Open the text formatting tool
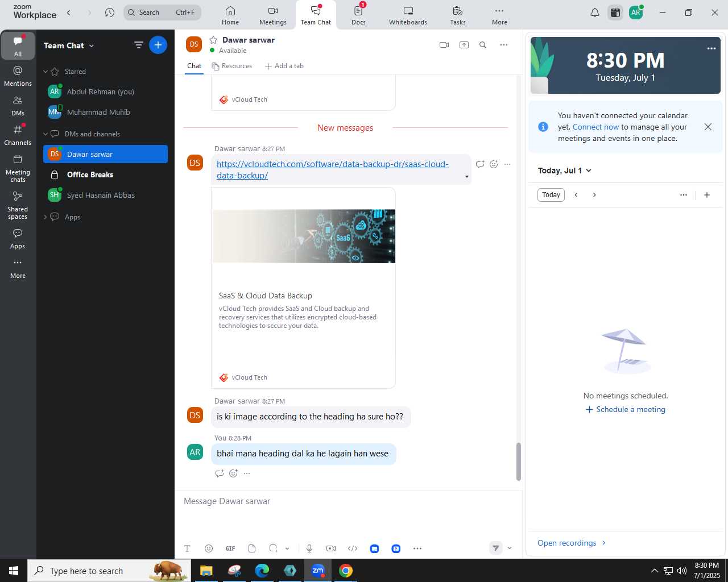728x582 pixels. coord(187,548)
